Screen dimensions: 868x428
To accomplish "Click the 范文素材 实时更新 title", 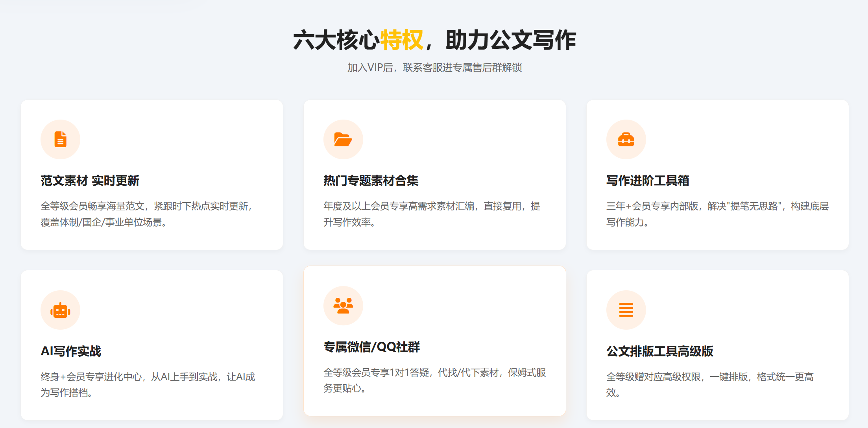I will [90, 181].
